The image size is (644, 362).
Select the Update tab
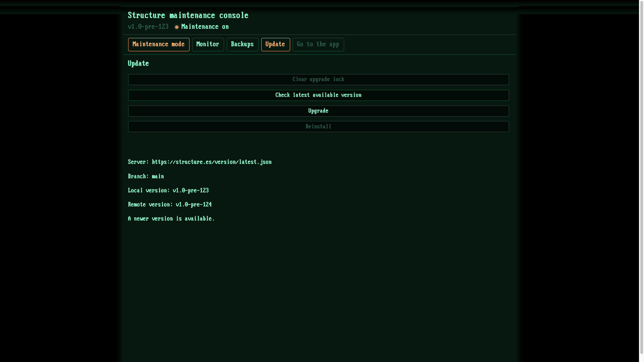click(275, 44)
